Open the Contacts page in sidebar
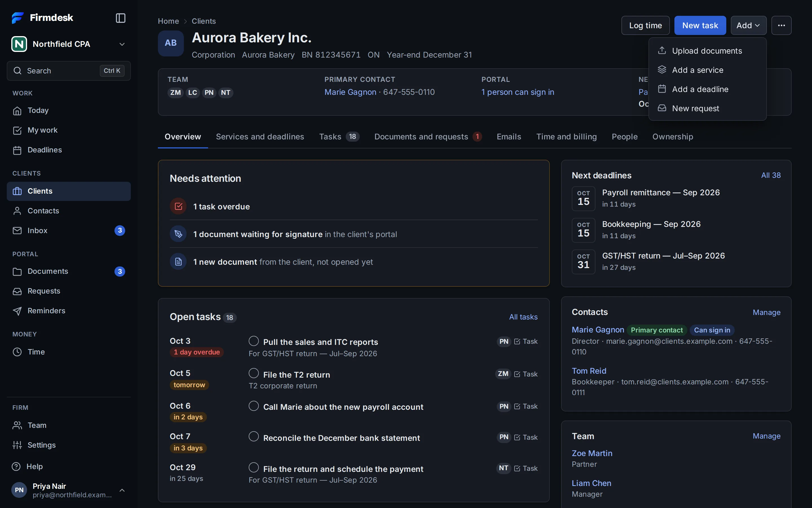The height and width of the screenshot is (508, 812). pyautogui.click(x=69, y=211)
